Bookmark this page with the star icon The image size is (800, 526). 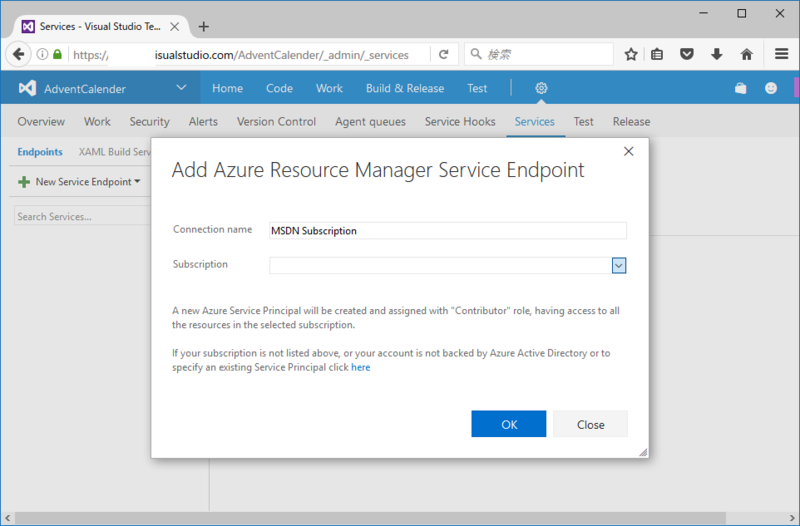point(631,54)
